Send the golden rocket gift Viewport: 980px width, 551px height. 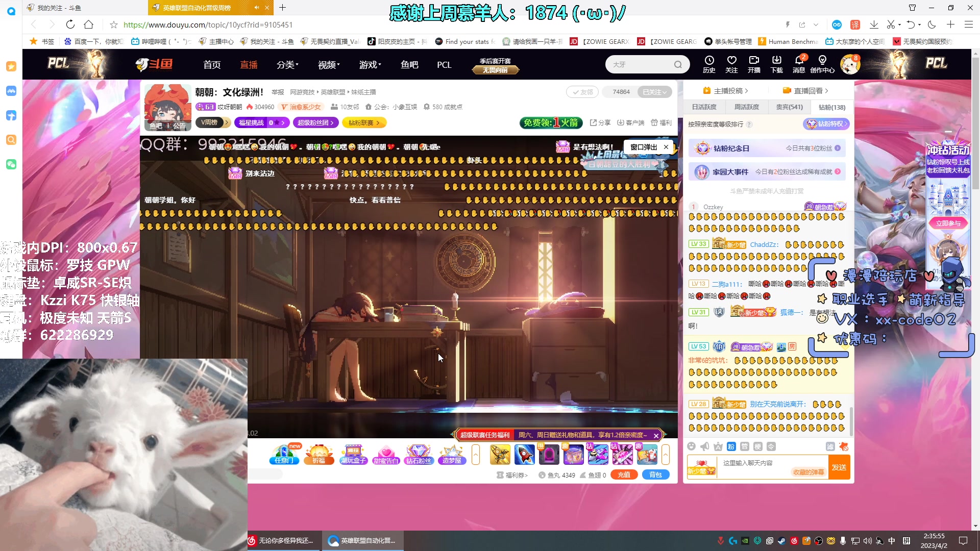[500, 454]
